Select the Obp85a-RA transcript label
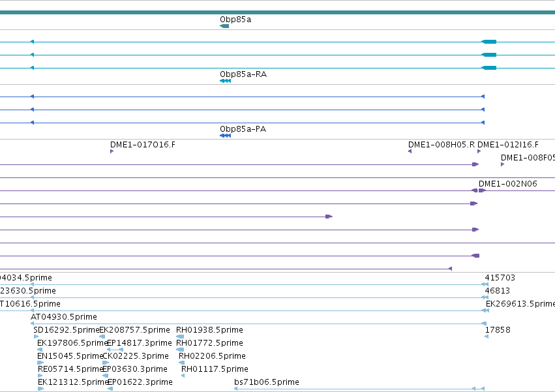 pyautogui.click(x=243, y=74)
